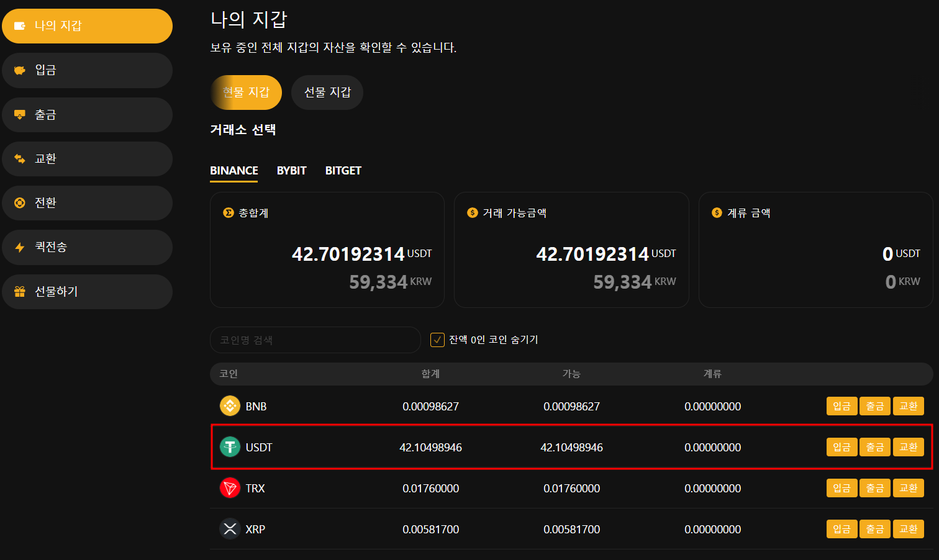Click the XRP coin icon

[x=230, y=529]
